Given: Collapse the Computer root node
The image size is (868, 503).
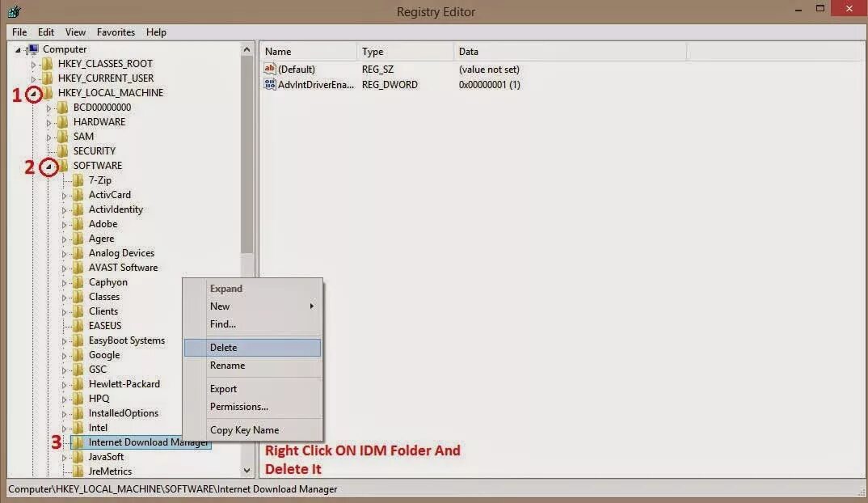Looking at the screenshot, I should coord(18,50).
